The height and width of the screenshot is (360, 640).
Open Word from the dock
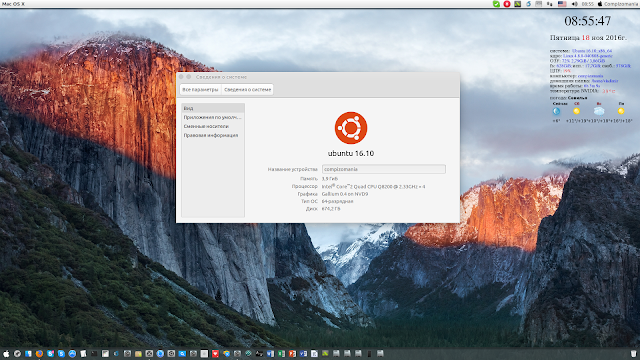click(x=270, y=353)
